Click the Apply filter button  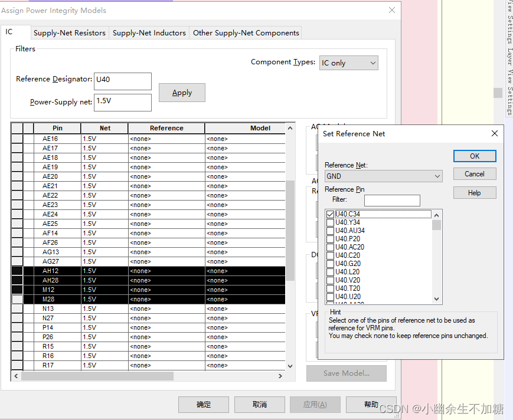pos(182,93)
